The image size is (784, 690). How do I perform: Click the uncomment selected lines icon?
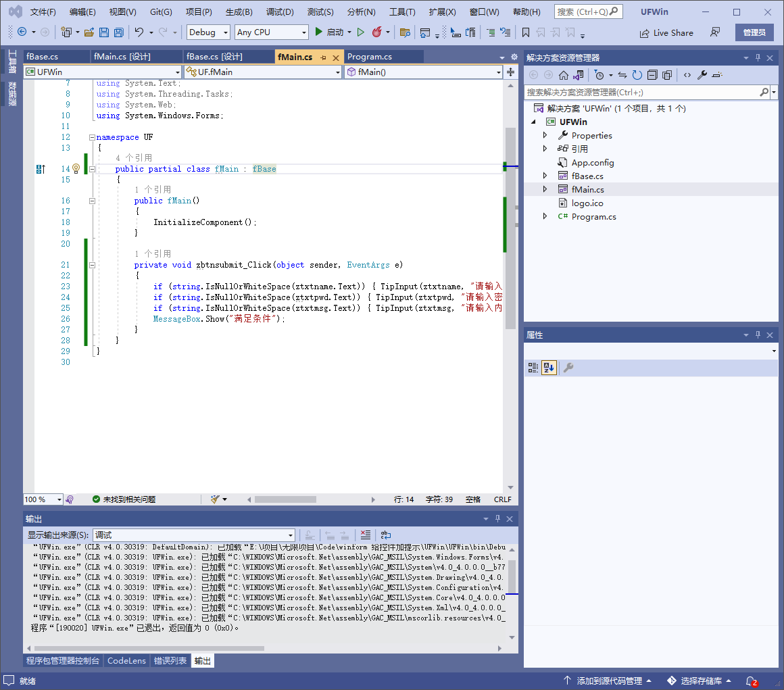[x=506, y=32]
